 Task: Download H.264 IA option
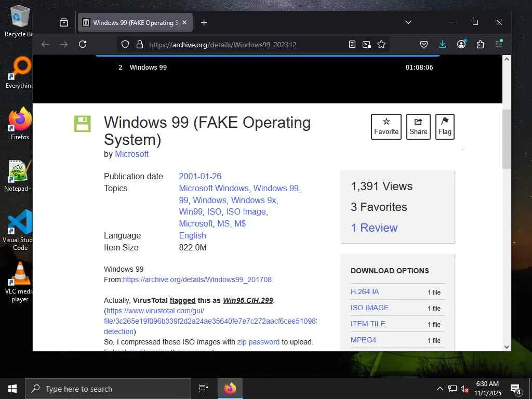click(x=365, y=291)
